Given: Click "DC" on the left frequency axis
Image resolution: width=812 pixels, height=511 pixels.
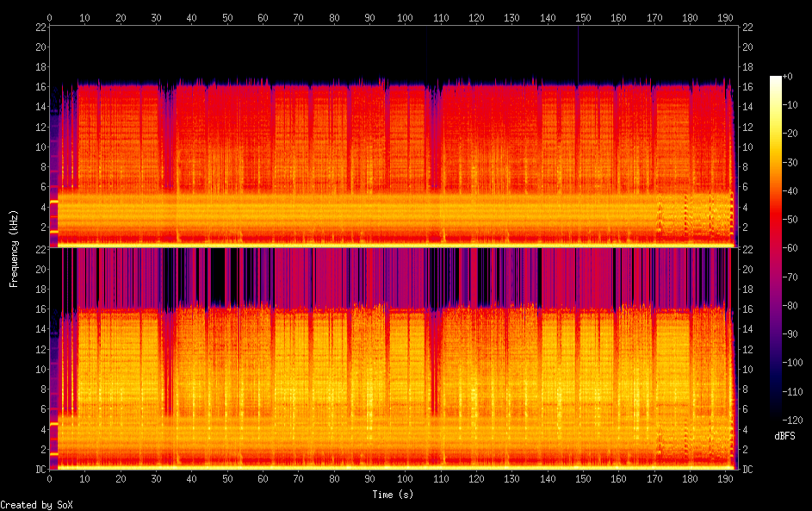Looking at the screenshot, I should [x=41, y=469].
